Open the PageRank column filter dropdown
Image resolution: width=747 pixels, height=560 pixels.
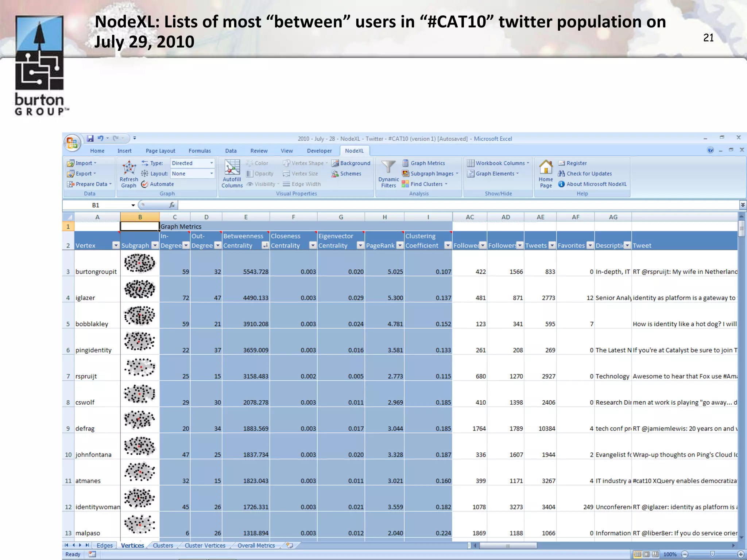pyautogui.click(x=400, y=245)
